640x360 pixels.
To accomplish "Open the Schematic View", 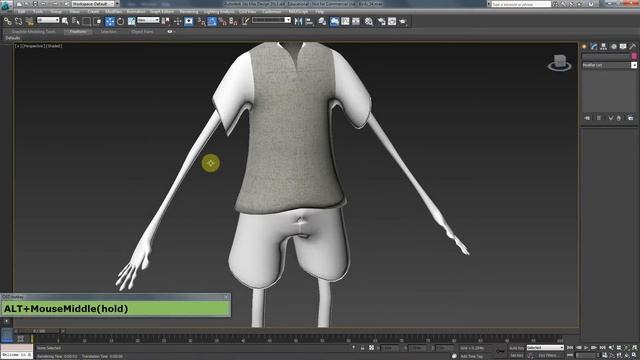I will click(x=356, y=21).
